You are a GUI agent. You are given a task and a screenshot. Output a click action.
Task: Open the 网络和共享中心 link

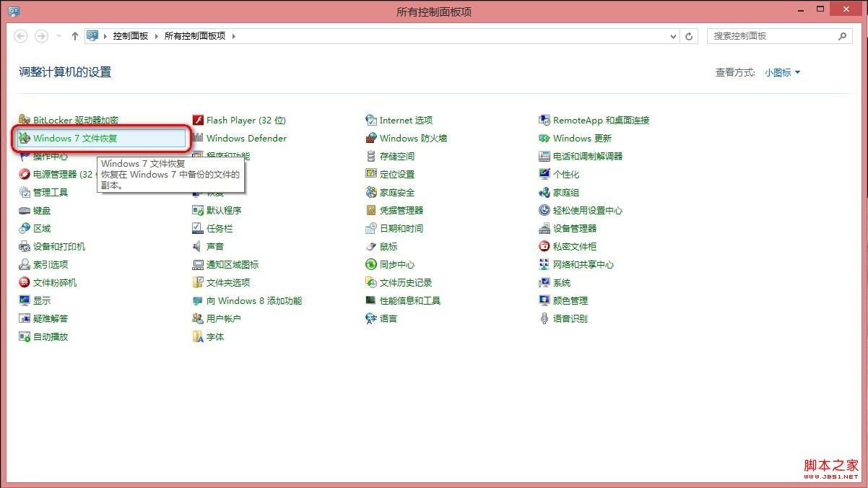[583, 265]
